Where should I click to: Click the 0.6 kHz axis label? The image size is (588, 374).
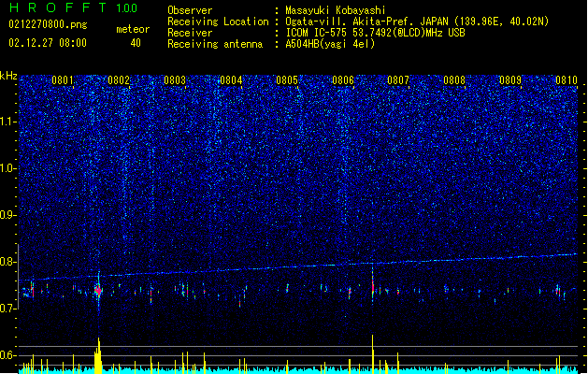click(x=8, y=355)
